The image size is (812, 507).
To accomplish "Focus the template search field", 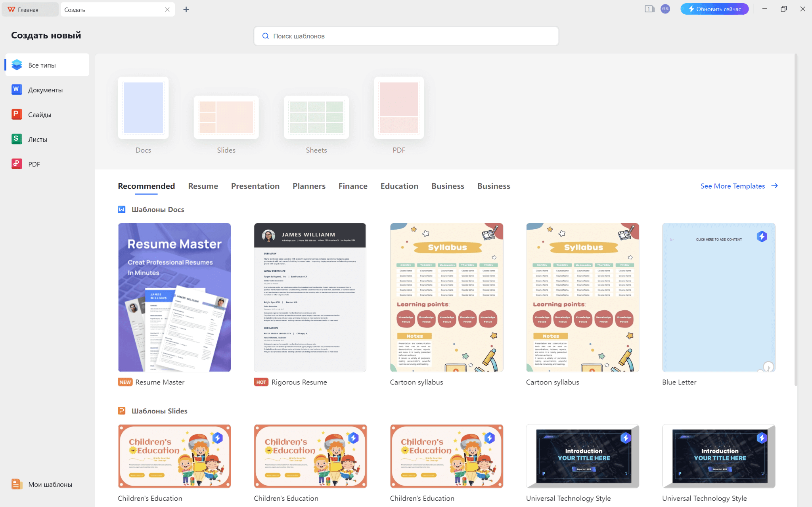I will point(406,36).
